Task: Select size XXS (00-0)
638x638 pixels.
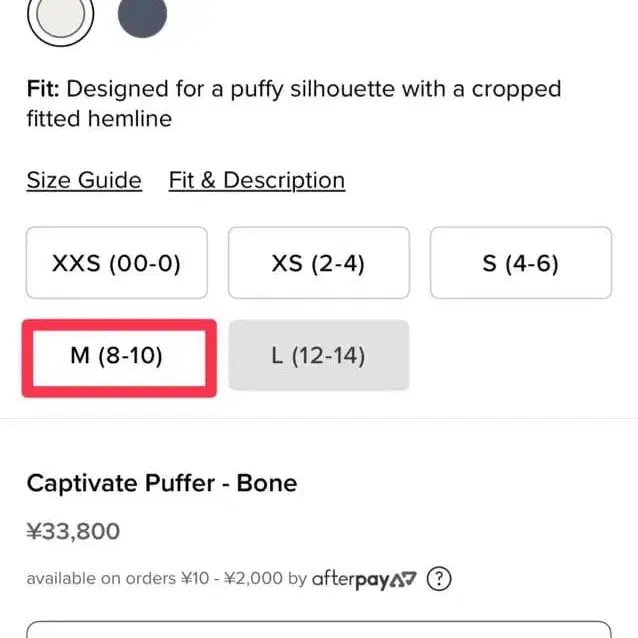Action: point(116,263)
